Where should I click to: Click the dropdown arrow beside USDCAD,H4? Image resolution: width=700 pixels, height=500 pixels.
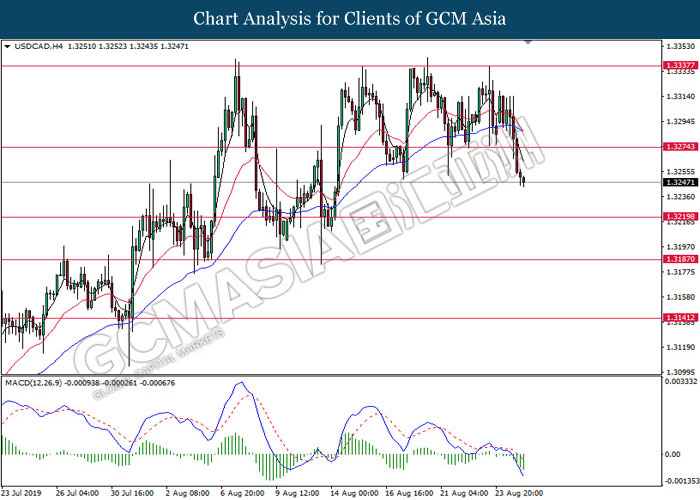[7, 46]
